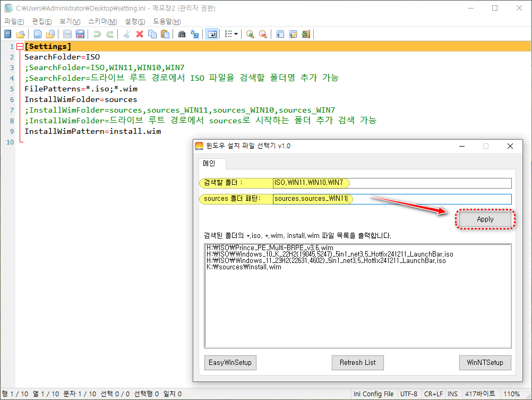Open Find with the binoculars icon
Image resolution: width=532 pixels, height=400 pixels.
pyautogui.click(x=182, y=34)
